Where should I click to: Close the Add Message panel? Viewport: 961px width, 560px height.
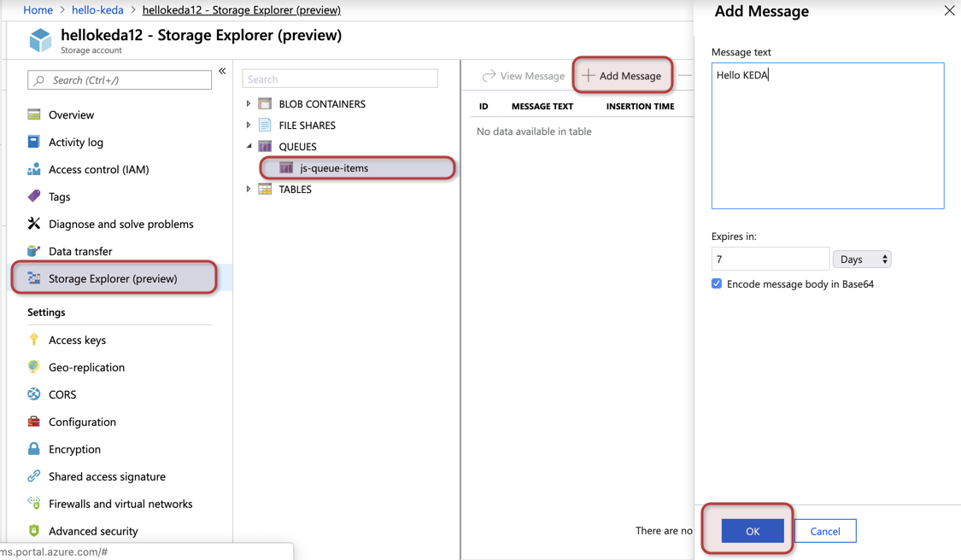coord(949,10)
